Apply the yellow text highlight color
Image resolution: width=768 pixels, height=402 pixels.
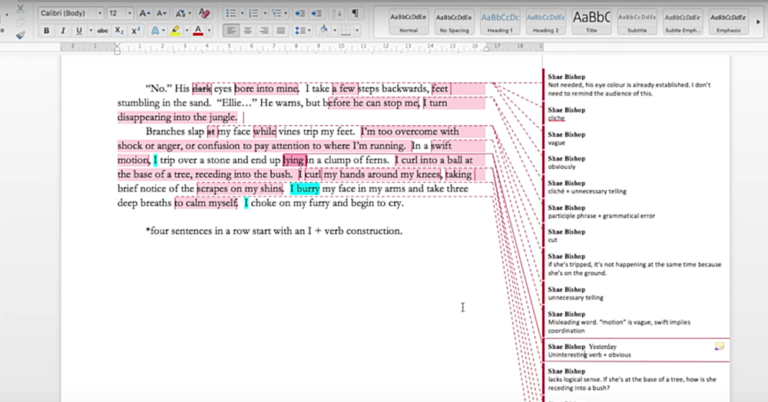[x=175, y=31]
